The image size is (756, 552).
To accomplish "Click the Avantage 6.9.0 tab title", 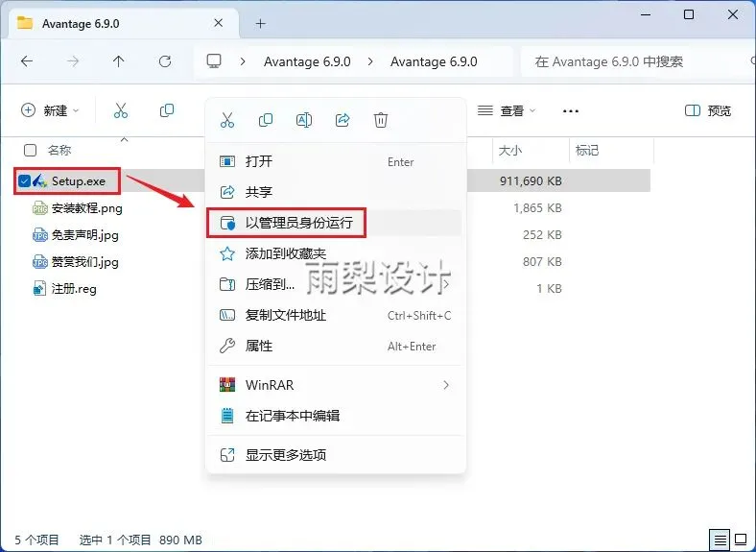I will click(81, 24).
